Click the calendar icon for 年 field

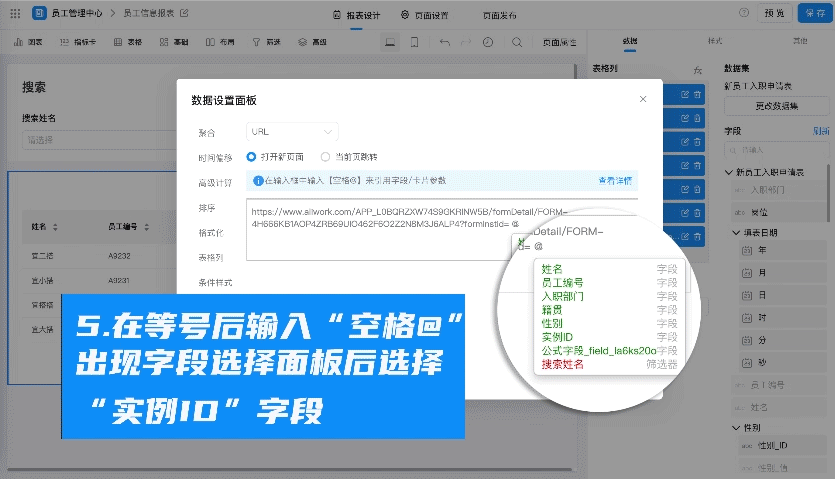point(747,250)
